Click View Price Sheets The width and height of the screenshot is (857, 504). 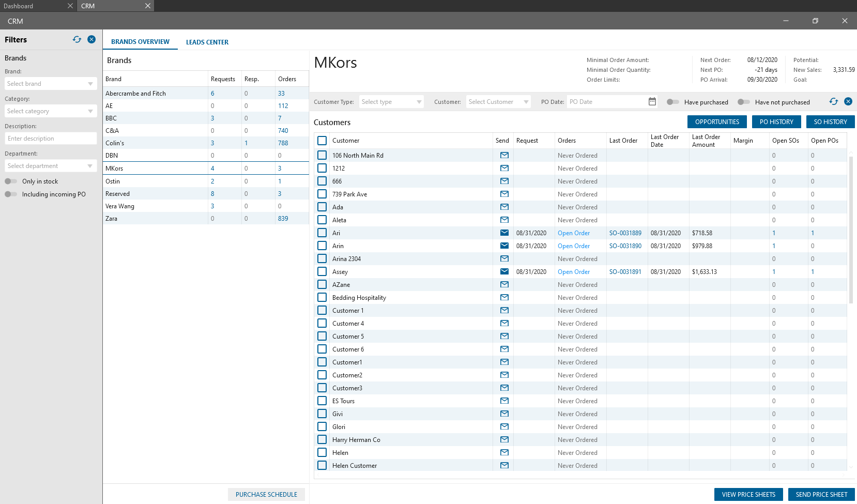point(748,495)
